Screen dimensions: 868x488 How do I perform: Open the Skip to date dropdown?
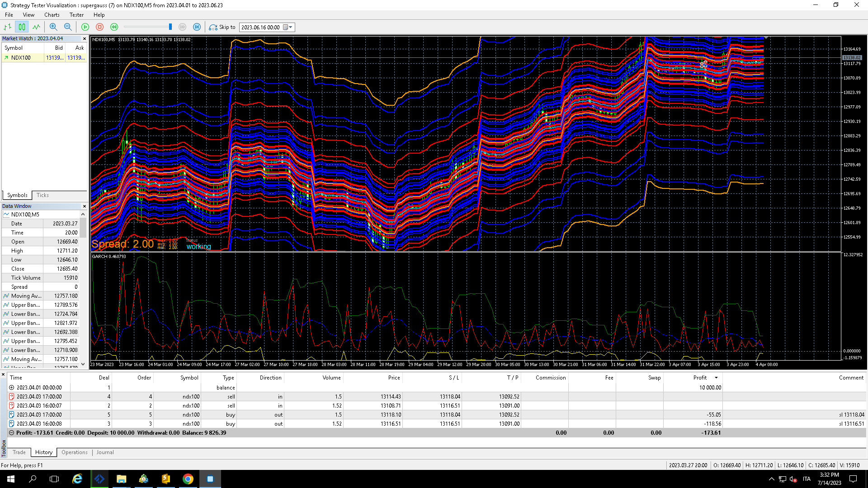pos(291,28)
